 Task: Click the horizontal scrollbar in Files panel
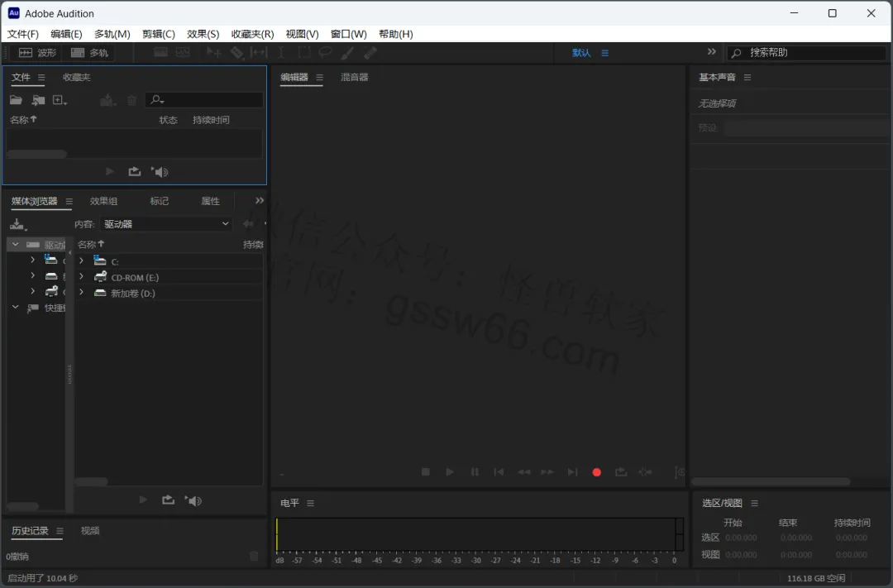(x=36, y=155)
